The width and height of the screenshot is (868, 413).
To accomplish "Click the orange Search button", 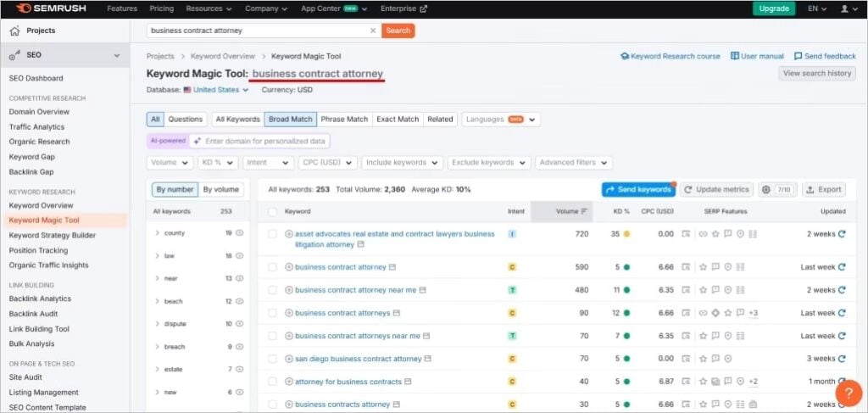I will point(398,31).
